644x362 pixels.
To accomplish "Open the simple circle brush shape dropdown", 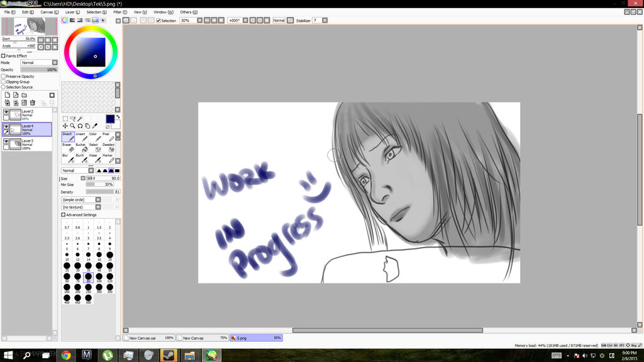I will point(81,199).
